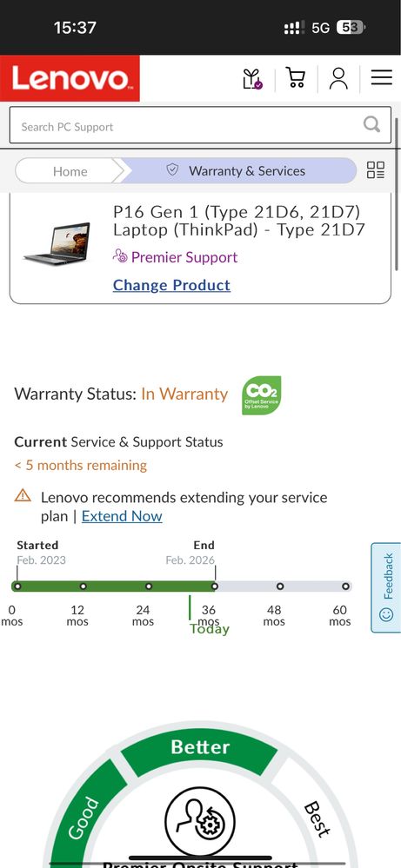
Task: Open the user account icon
Action: (x=338, y=78)
